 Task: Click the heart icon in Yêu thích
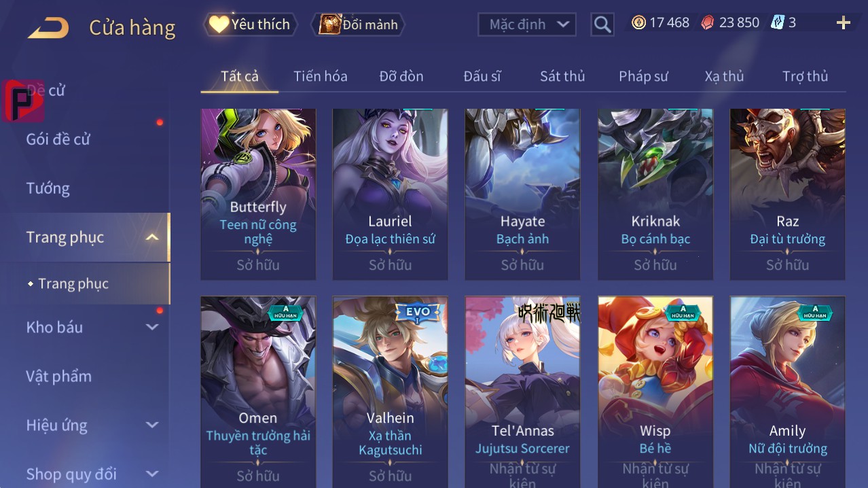pos(219,24)
